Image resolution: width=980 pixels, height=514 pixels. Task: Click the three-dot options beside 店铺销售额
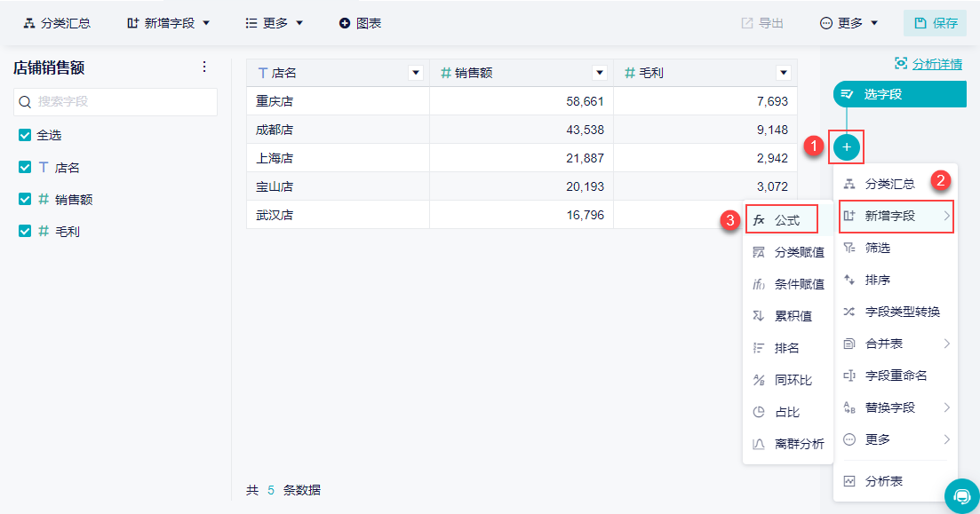(204, 67)
